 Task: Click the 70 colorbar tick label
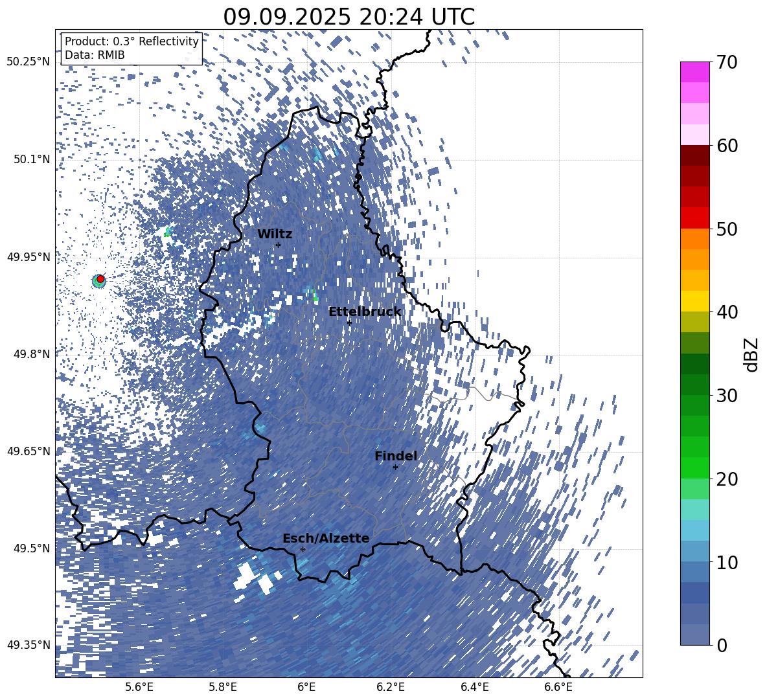(x=727, y=63)
